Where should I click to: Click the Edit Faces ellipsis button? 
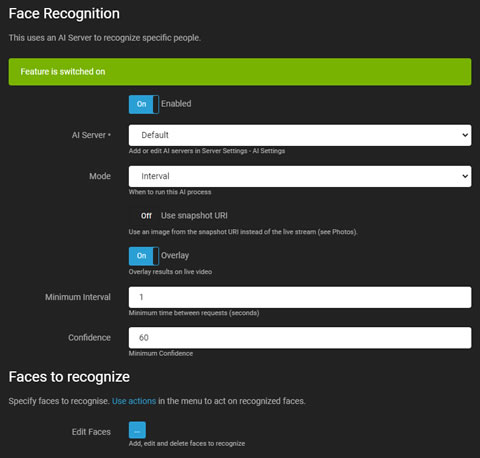(137, 430)
